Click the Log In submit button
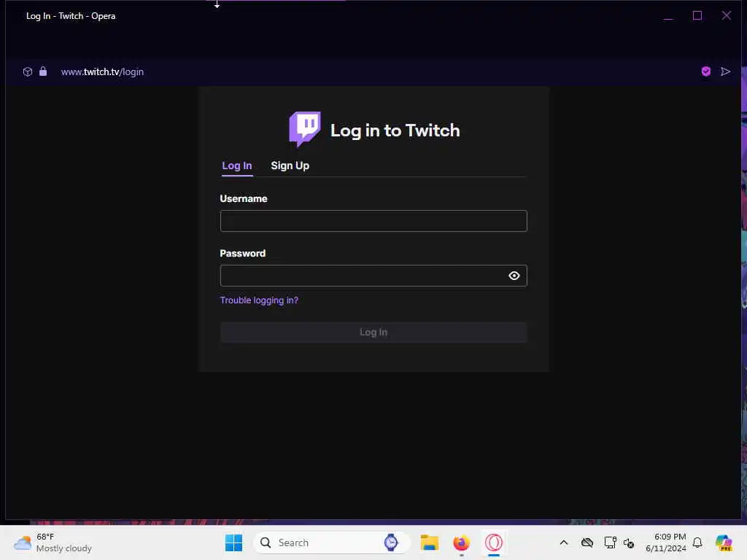The image size is (747, 560). (373, 332)
